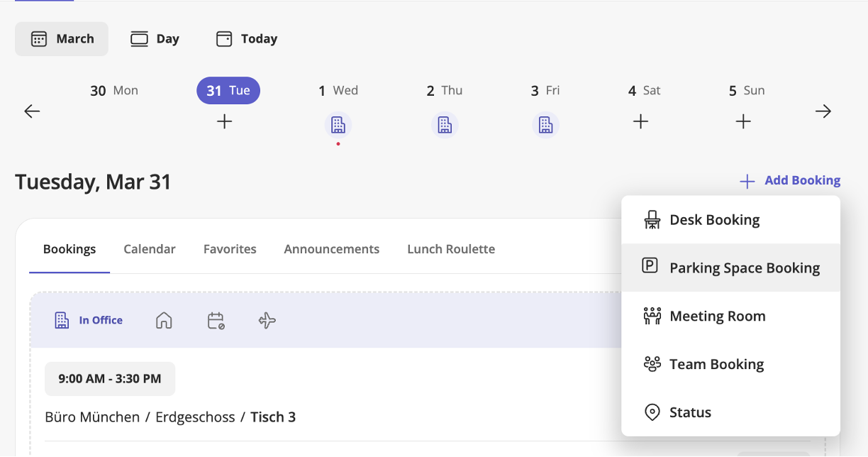This screenshot has width=868, height=457.
Task: Switch to the Lunch Roulette tab
Action: (x=451, y=249)
